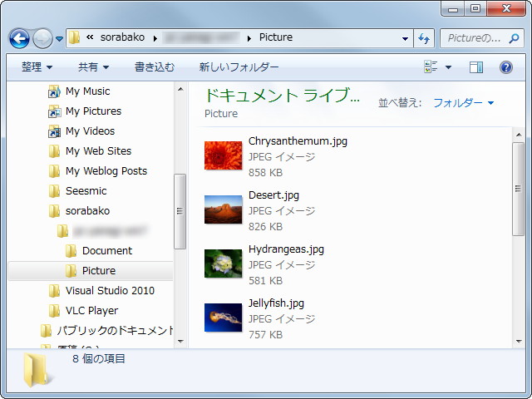Click Picture folder icon in tree

[x=71, y=271]
